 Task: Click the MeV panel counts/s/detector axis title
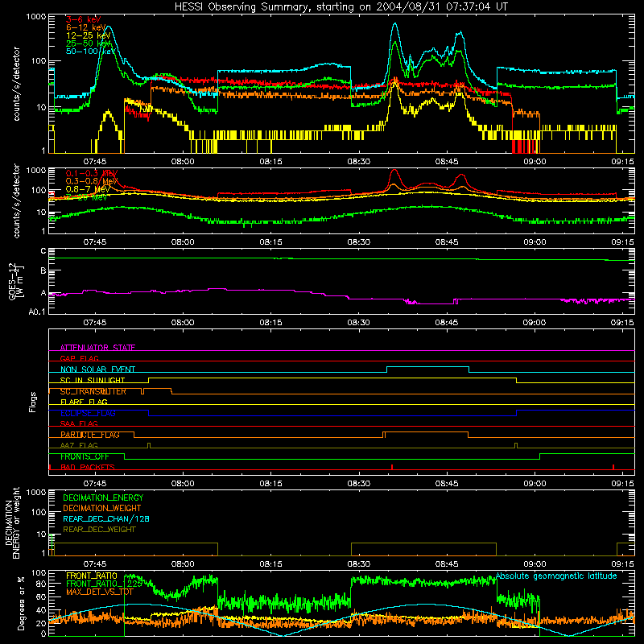pos(16,200)
